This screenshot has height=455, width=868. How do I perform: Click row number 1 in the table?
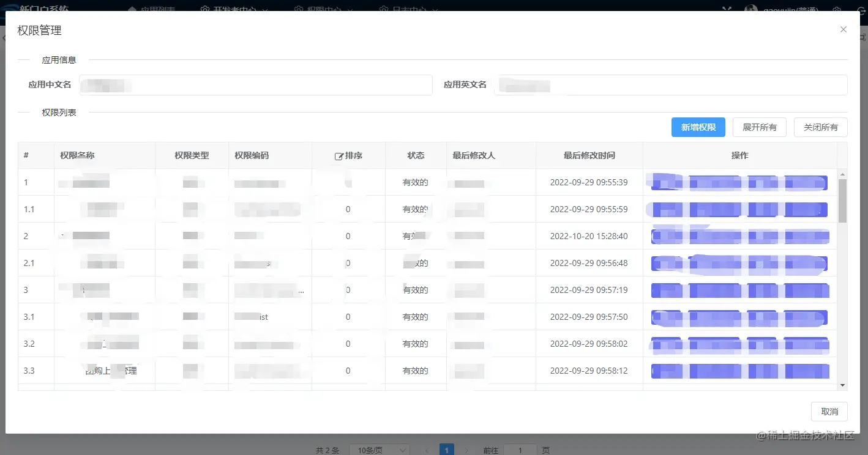click(26, 182)
